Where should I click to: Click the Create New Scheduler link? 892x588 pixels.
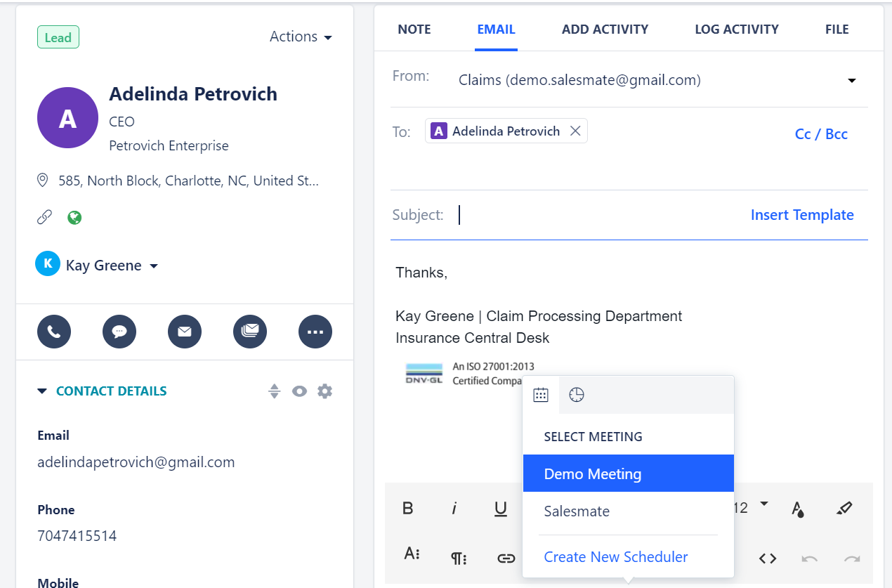click(616, 557)
